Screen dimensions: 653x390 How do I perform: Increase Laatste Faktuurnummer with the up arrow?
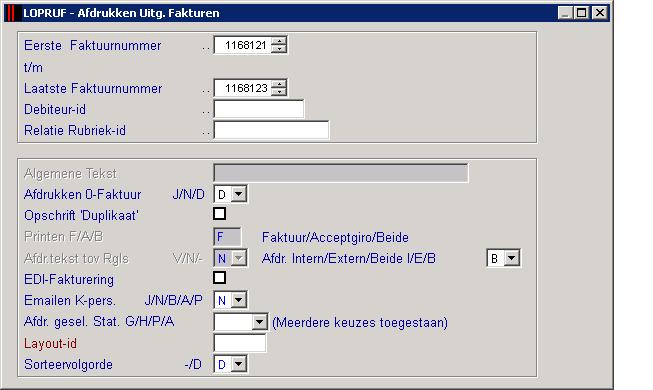coord(279,84)
